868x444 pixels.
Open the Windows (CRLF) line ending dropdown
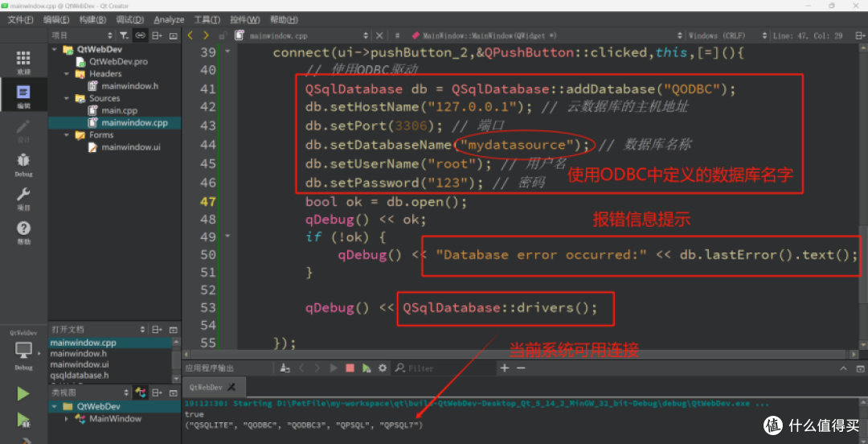(727, 35)
